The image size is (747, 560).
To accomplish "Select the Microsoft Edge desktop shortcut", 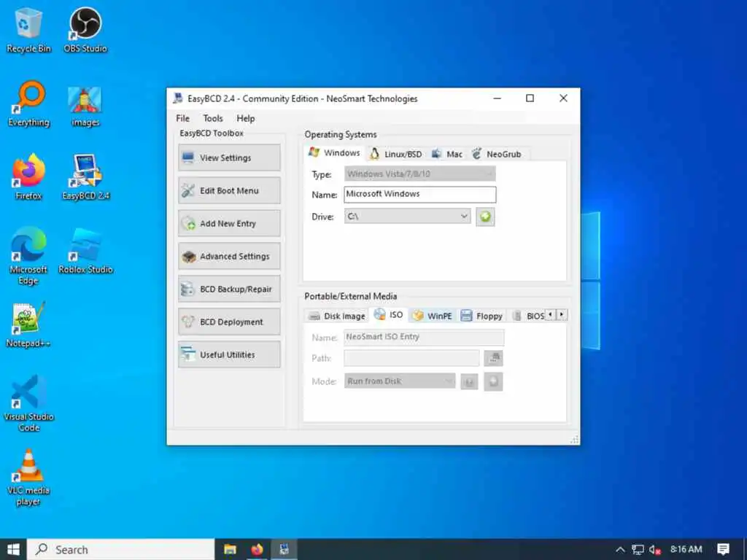I will pyautogui.click(x=28, y=256).
